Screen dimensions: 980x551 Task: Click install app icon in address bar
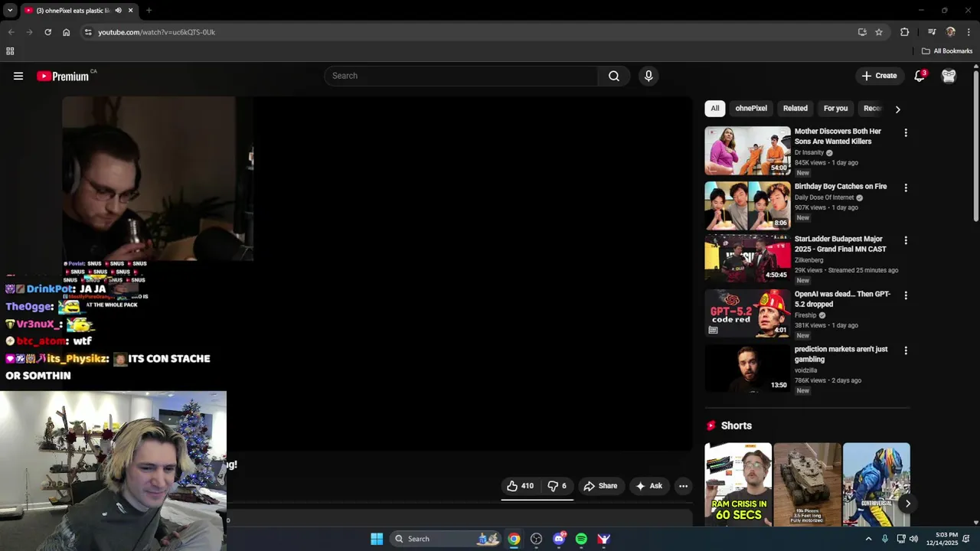(x=862, y=32)
